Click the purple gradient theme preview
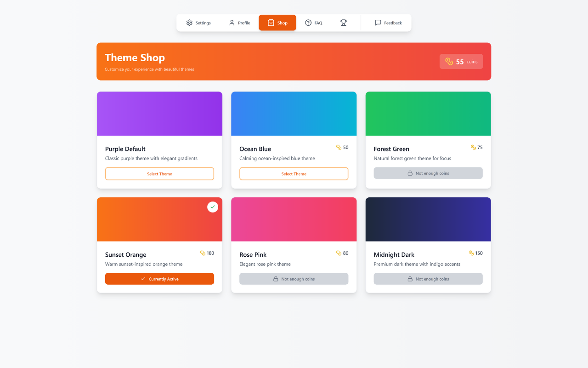The image size is (588, 368). point(159,114)
